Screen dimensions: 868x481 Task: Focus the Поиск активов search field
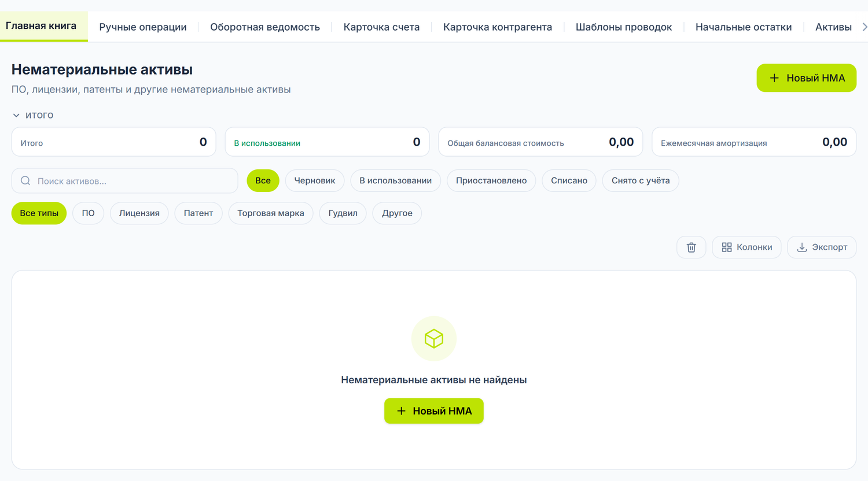click(125, 181)
